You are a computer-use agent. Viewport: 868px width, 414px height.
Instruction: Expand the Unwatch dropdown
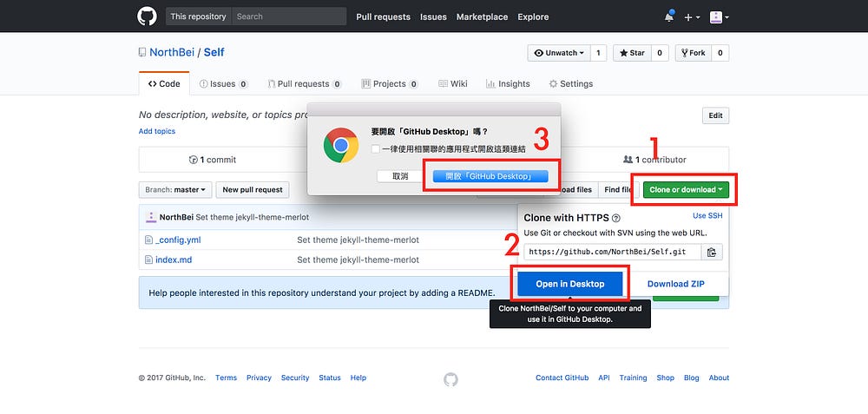(559, 53)
